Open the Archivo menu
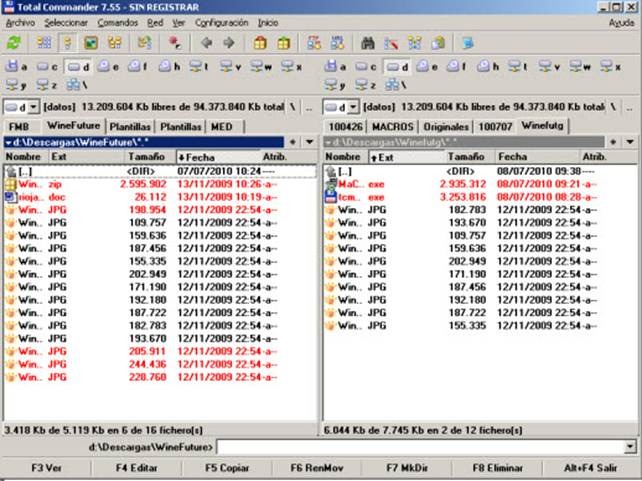Viewport: 642px width, 481px height. [20, 23]
